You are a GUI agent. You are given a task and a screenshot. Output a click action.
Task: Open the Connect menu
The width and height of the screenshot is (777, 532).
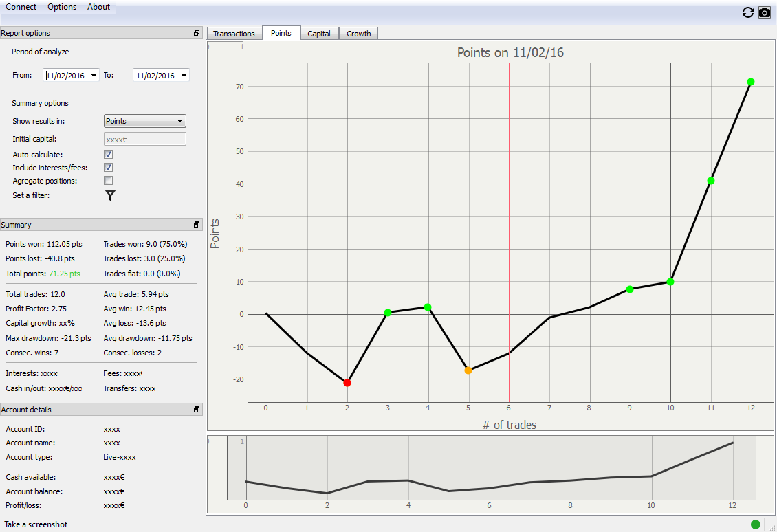click(x=21, y=7)
